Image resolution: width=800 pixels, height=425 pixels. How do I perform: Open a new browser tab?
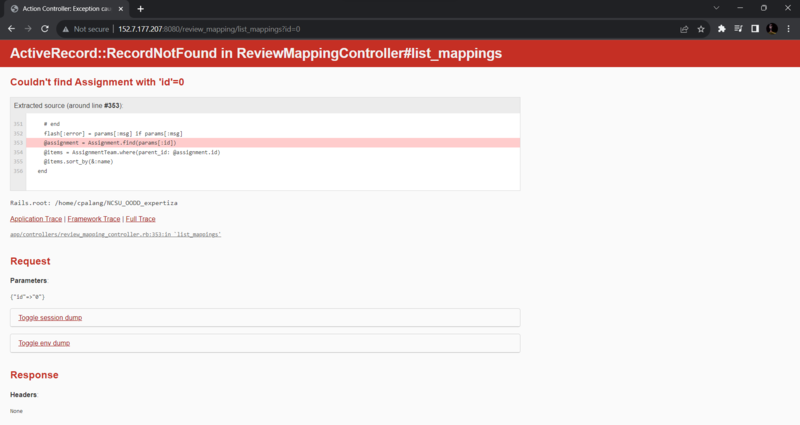click(x=140, y=8)
